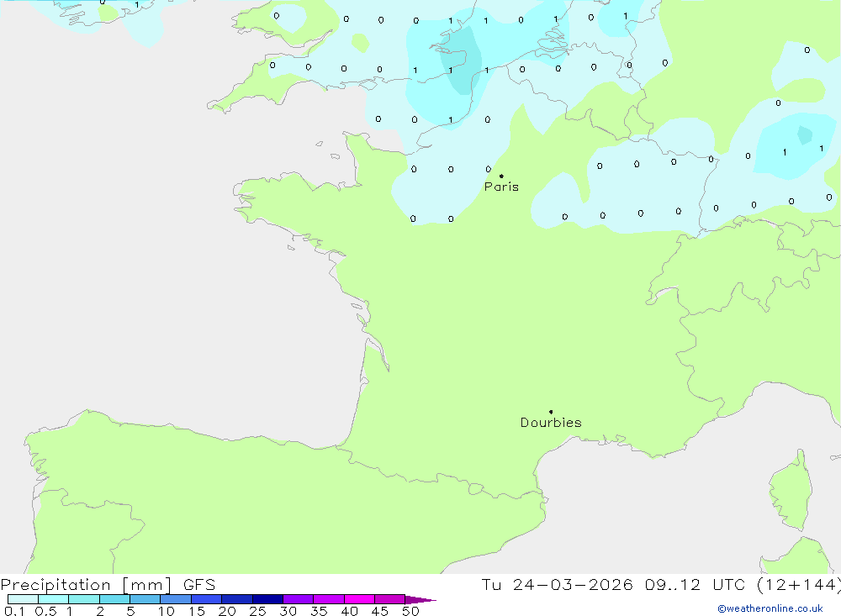The height and width of the screenshot is (616, 841).
Task: Pick the 0.1–0.5 mm legend swatch
Action: click(x=23, y=599)
